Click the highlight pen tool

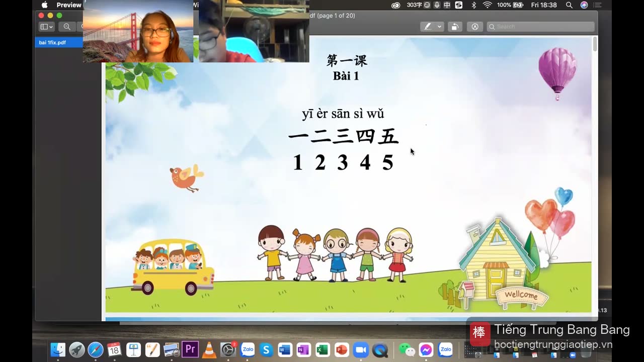click(428, 27)
